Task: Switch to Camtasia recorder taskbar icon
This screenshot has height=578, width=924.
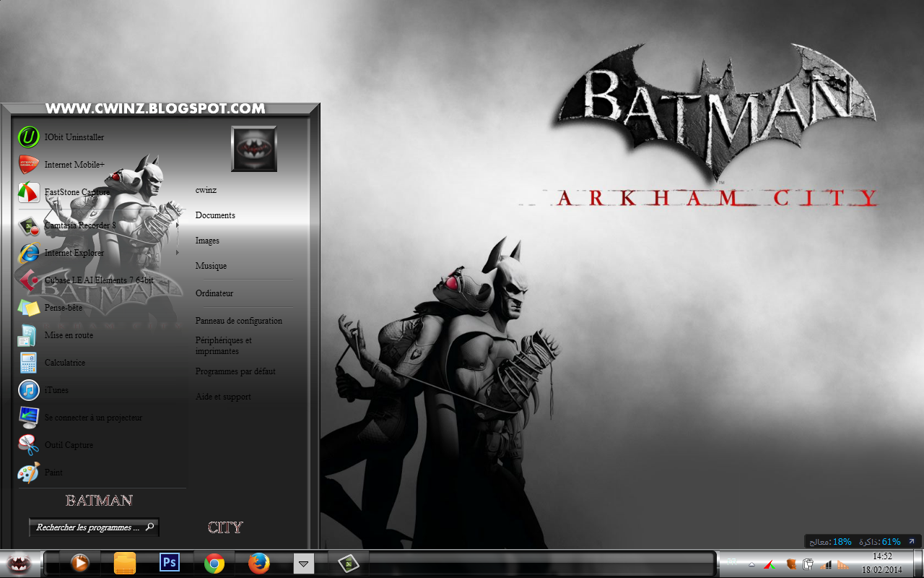Action: [x=349, y=563]
